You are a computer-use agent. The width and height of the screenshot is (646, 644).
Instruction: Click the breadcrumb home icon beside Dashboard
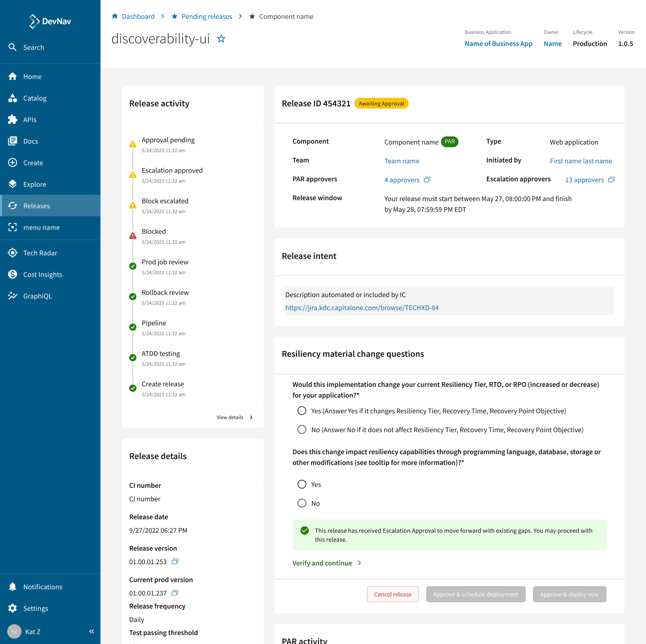(115, 16)
